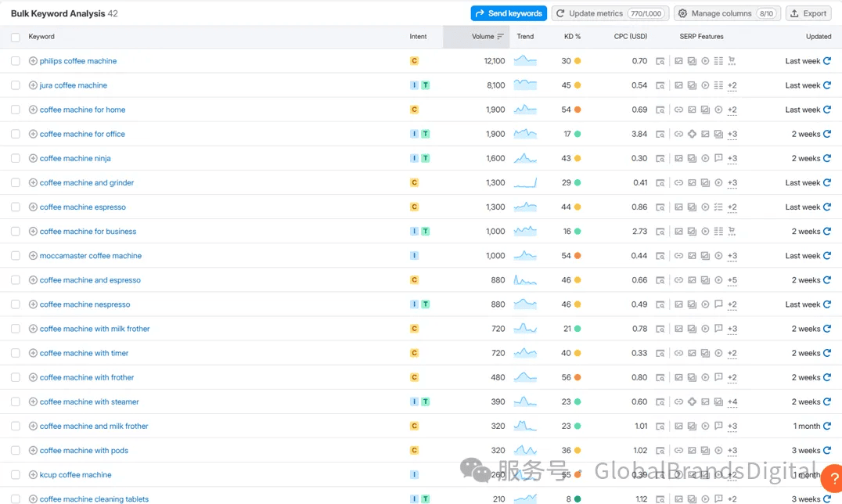Click green KD dot for coffee machine for office
The width and height of the screenshot is (842, 504).
[x=578, y=134]
